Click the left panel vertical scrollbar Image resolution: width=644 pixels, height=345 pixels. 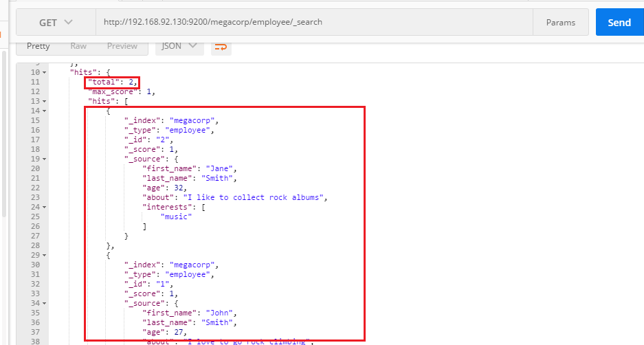pos(3,133)
